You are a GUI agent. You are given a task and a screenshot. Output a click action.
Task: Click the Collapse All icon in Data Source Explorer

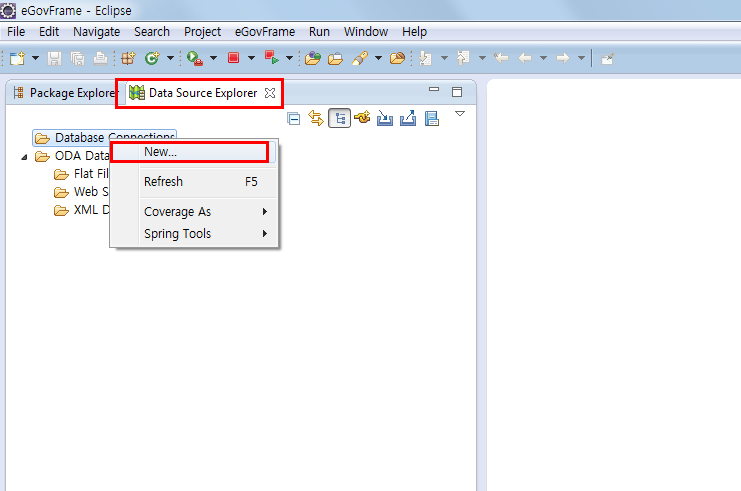click(x=293, y=118)
